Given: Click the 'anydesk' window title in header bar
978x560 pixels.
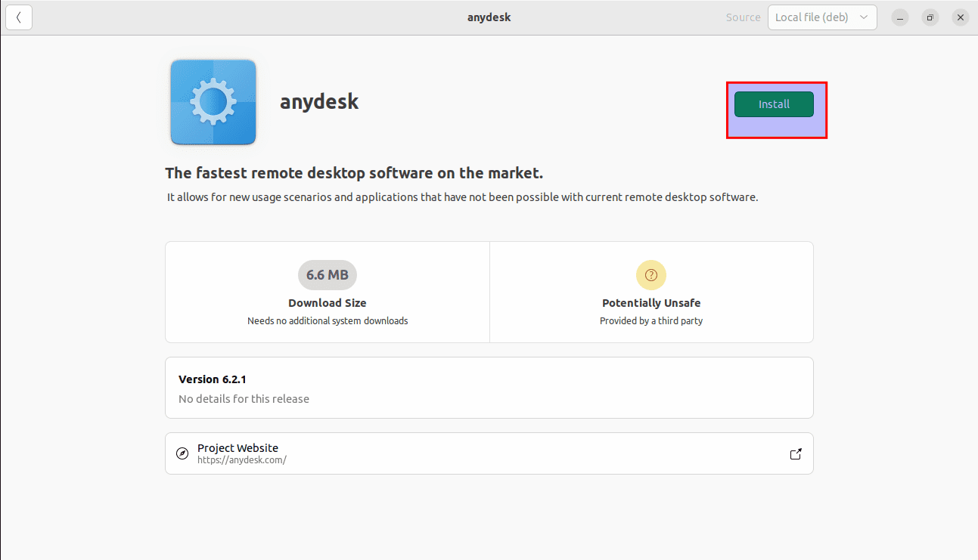Looking at the screenshot, I should tap(489, 17).
